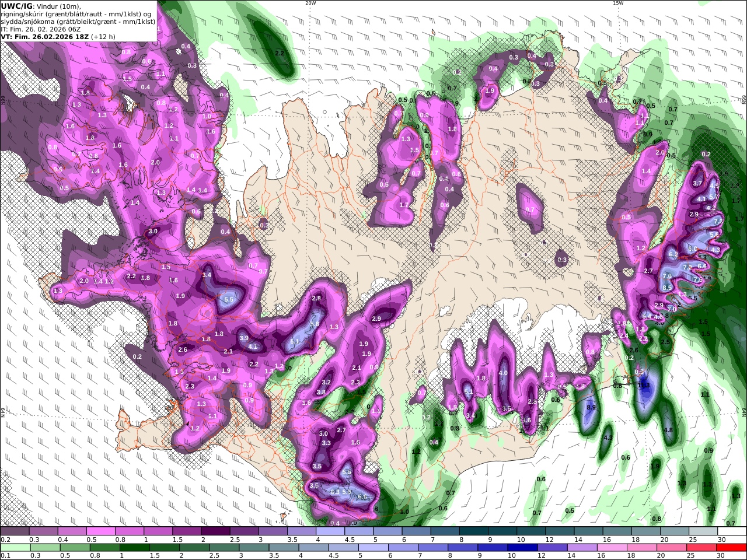Pick the rain scale 10–12 navy blue swatch
The height and width of the screenshot is (560, 747).
522,548
